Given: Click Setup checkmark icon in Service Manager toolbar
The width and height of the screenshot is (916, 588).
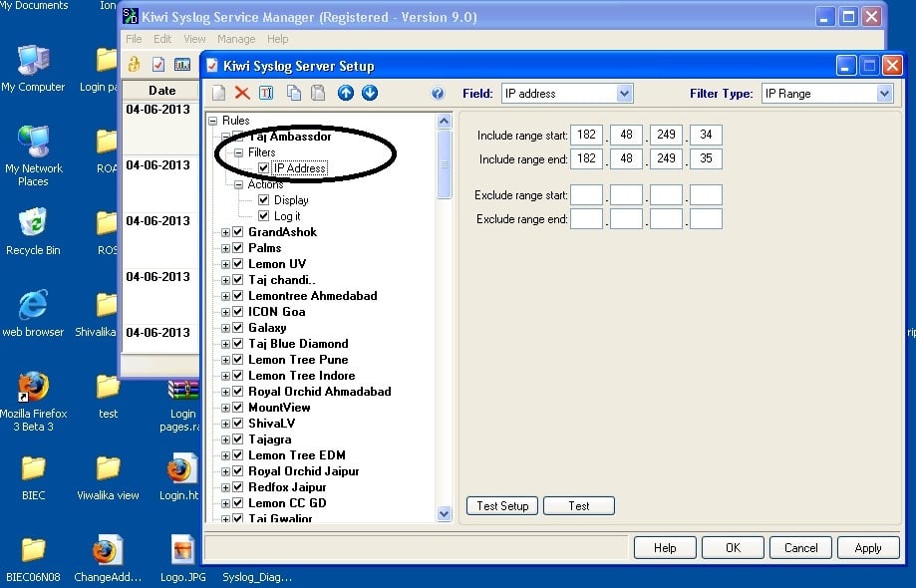Looking at the screenshot, I should pos(158,64).
